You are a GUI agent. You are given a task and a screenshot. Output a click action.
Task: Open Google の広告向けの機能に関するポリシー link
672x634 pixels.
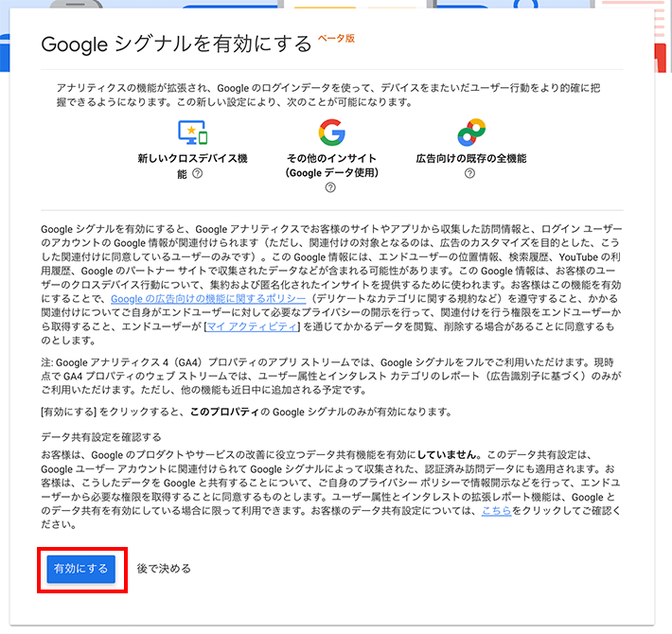point(208,299)
